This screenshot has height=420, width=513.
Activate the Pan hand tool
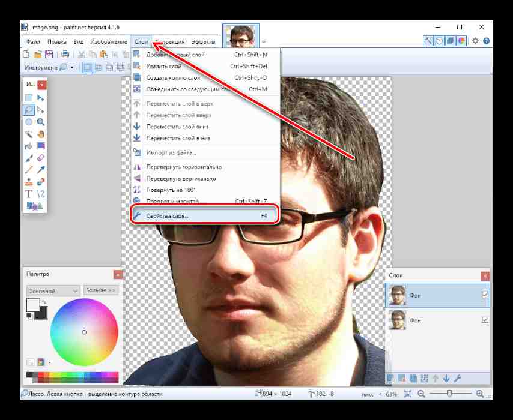(x=41, y=133)
